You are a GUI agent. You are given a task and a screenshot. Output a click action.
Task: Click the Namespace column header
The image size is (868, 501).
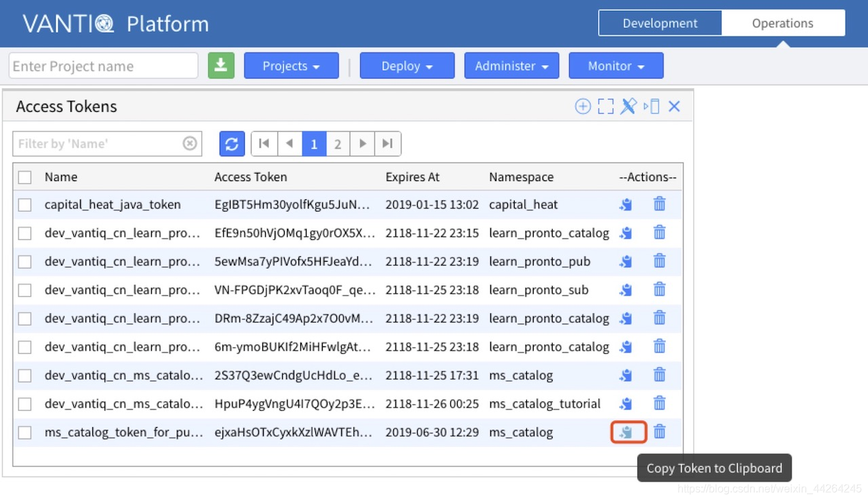tap(521, 177)
